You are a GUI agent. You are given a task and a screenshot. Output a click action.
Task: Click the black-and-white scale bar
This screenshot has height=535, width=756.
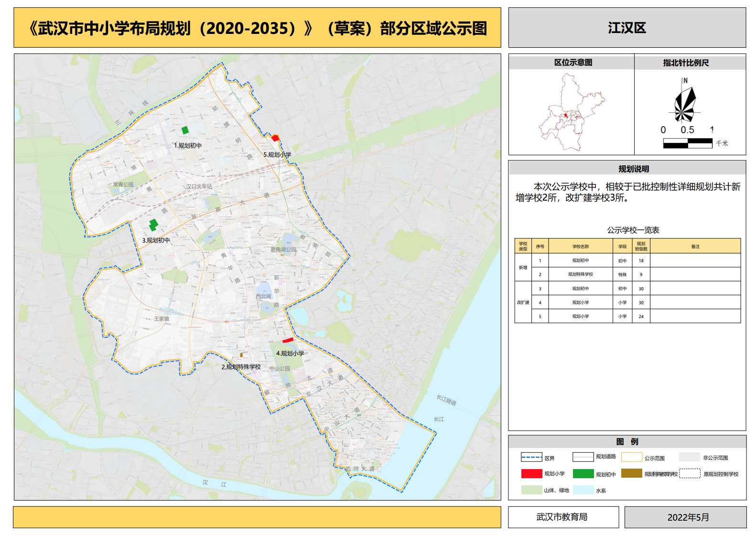(687, 143)
